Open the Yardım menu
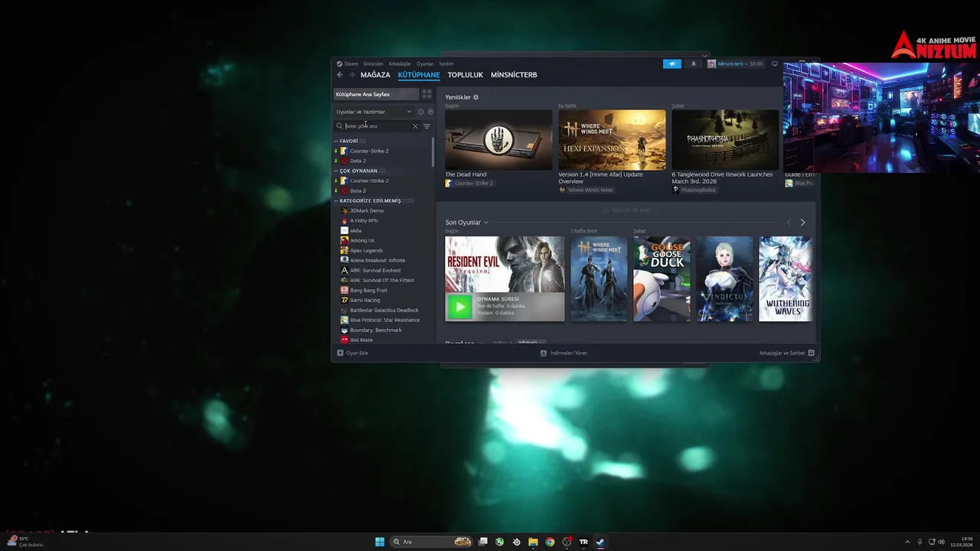The image size is (980, 551). [x=446, y=64]
